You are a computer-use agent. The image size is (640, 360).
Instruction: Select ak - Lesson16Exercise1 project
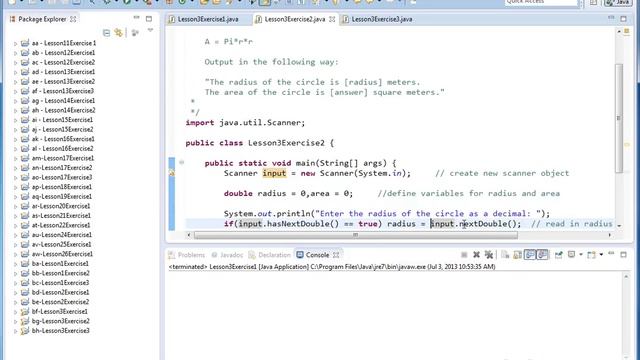63,139
